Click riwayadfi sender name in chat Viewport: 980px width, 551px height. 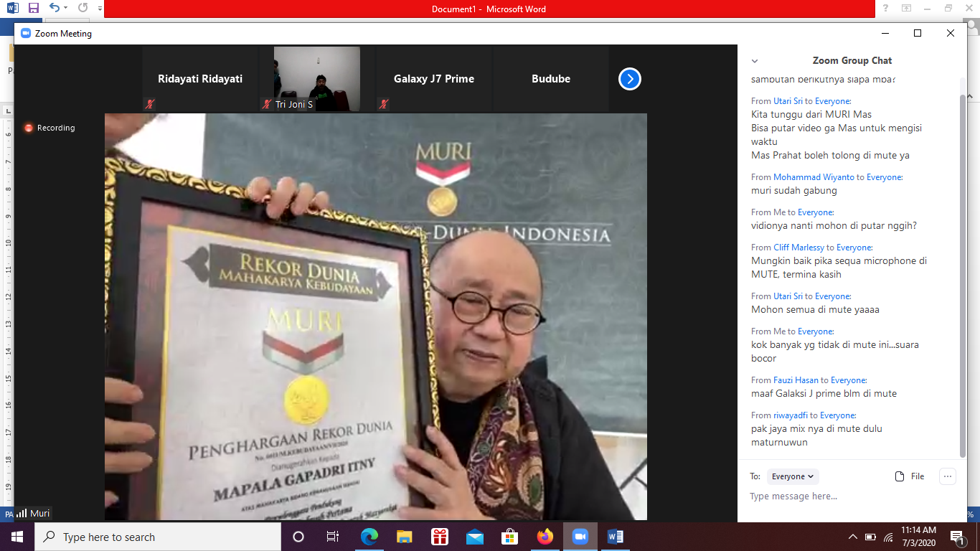pyautogui.click(x=792, y=415)
